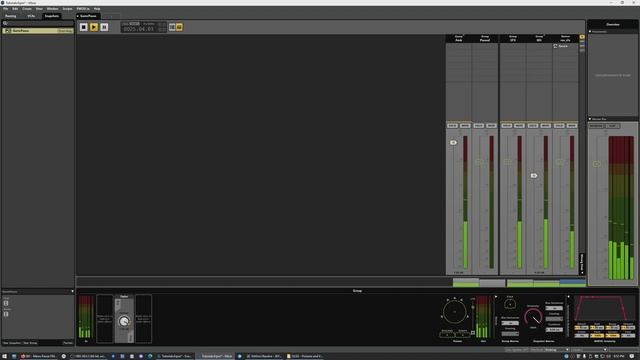The height and width of the screenshot is (360, 640).
Task: Select the Snapshots tab
Action: (x=52, y=16)
